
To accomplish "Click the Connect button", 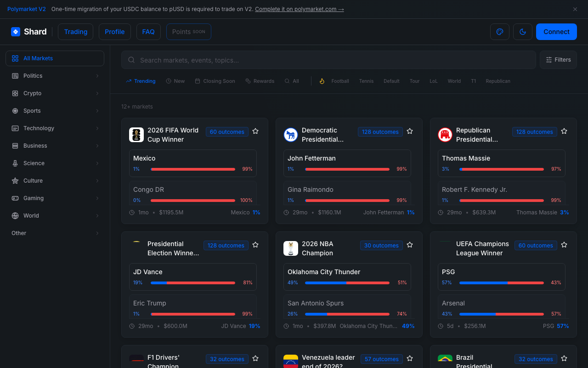I will [x=556, y=32].
